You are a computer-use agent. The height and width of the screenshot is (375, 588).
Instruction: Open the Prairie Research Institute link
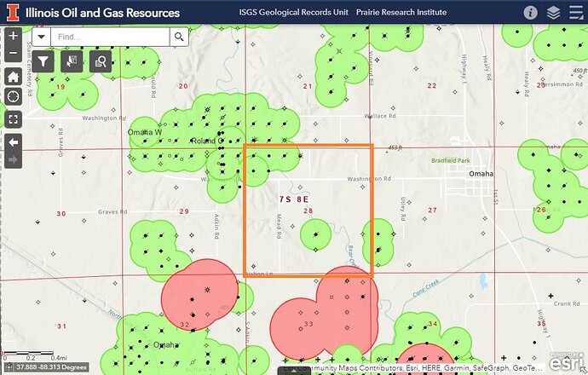coord(401,13)
